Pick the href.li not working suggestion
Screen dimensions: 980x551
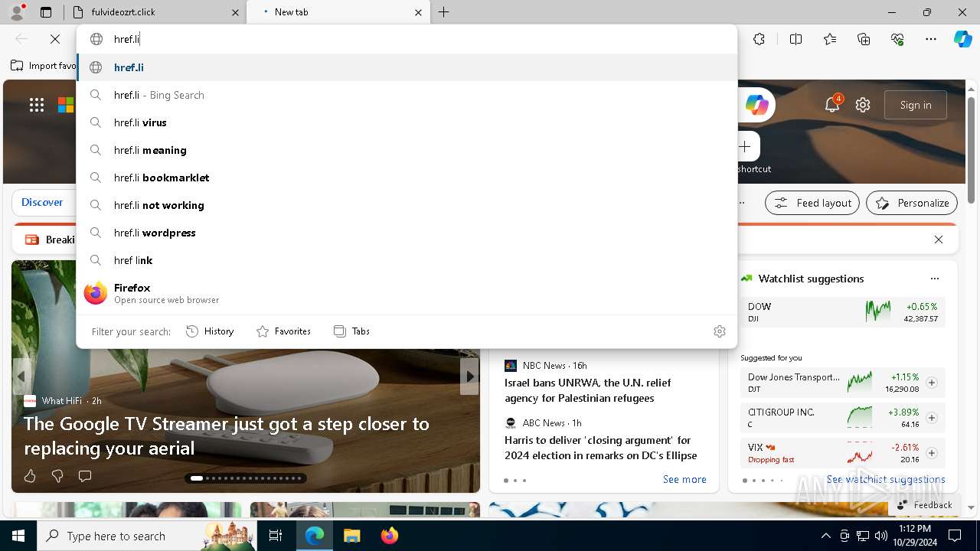click(407, 205)
